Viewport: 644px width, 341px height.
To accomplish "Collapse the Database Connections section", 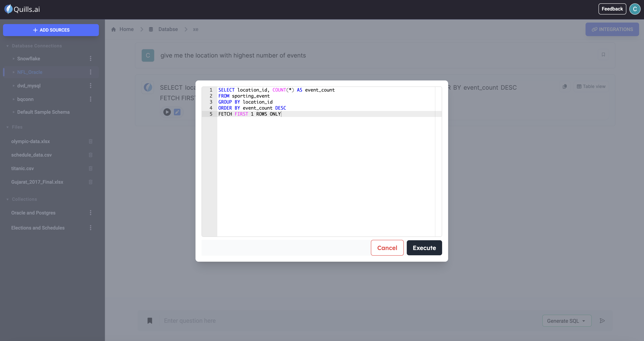I will tap(8, 46).
